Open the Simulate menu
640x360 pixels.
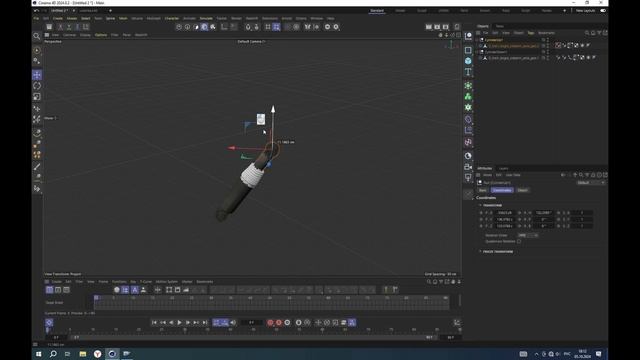206,18
